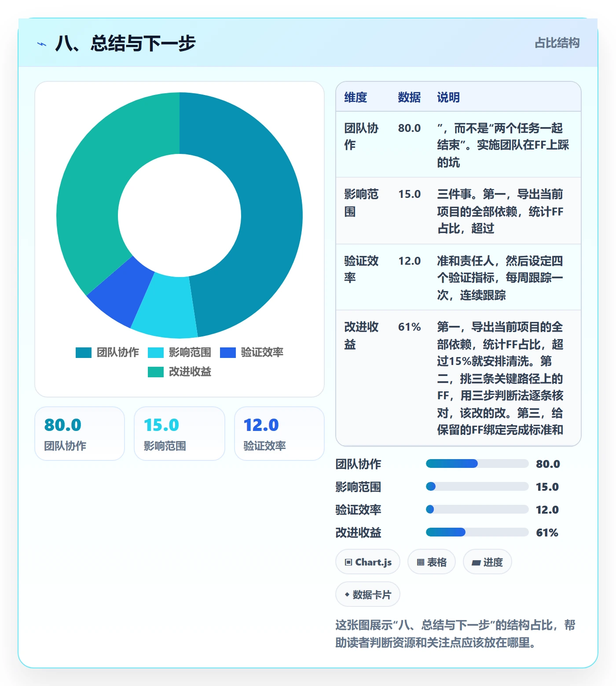Click the lightning icon beside the title

[x=42, y=44]
